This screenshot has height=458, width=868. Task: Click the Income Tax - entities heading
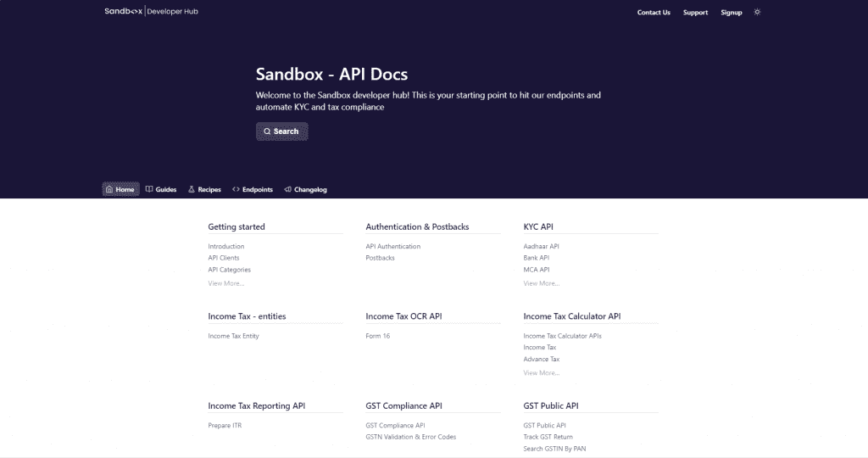click(x=247, y=316)
